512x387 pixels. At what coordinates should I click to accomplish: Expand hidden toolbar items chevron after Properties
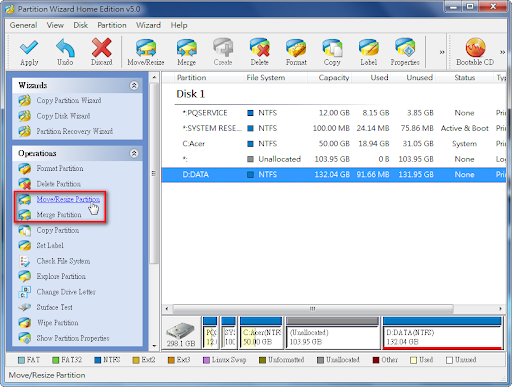pyautogui.click(x=442, y=52)
